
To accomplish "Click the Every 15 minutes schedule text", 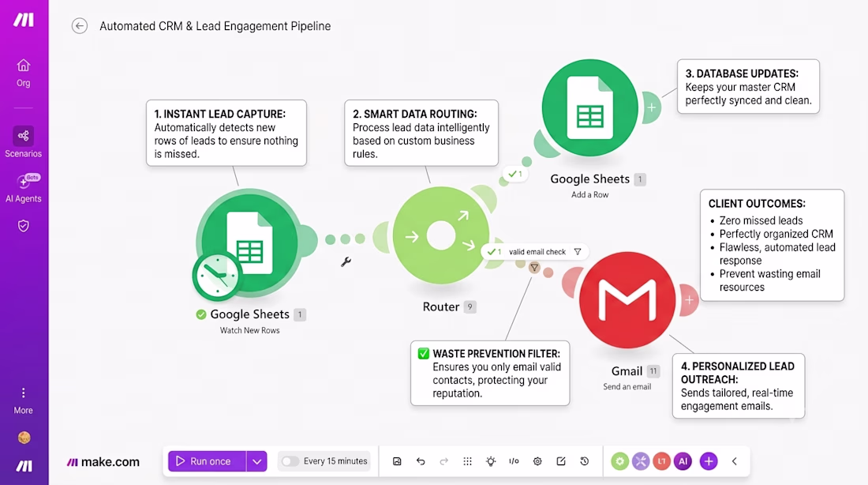I will tap(335, 461).
